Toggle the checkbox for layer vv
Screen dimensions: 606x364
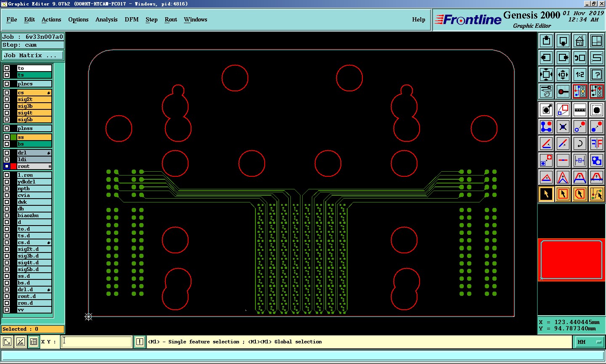[x=7, y=310]
